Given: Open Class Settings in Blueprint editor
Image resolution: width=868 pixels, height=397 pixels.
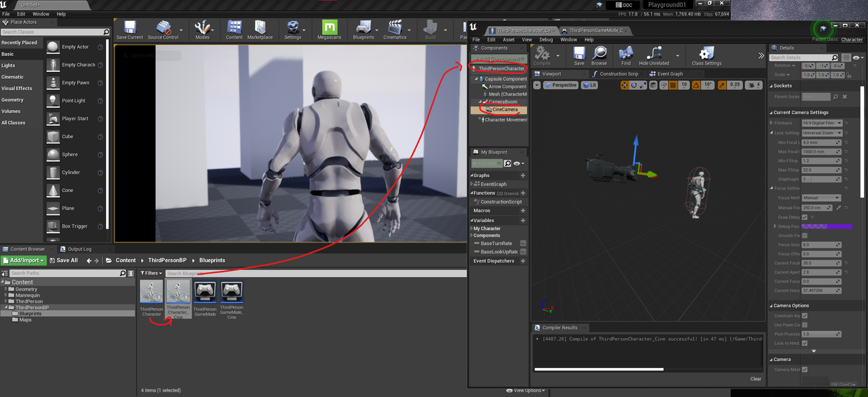Looking at the screenshot, I should coord(707,56).
